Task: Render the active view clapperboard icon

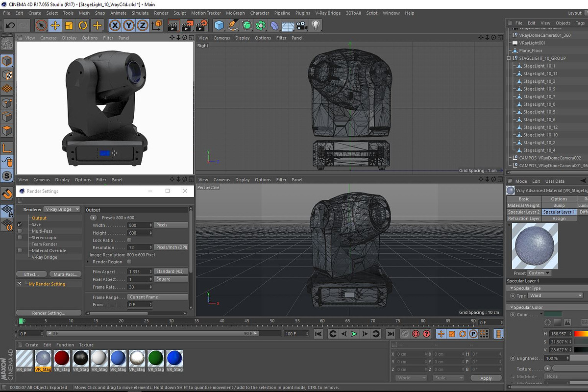Action: [x=173, y=25]
